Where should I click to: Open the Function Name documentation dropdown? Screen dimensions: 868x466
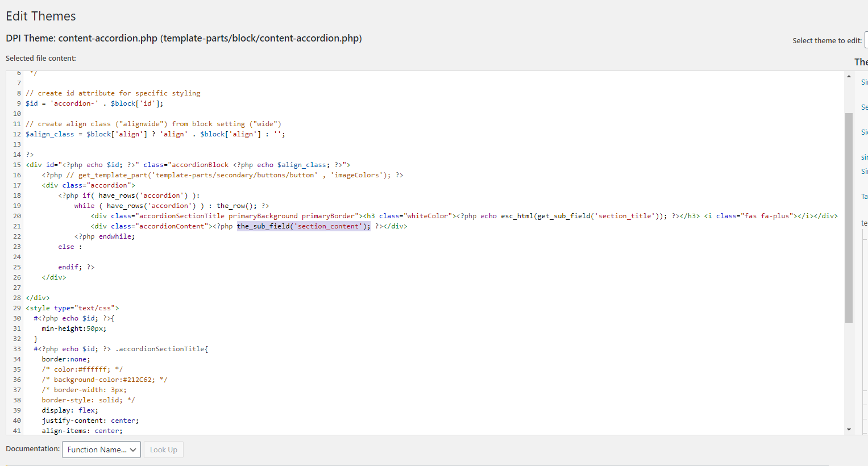pos(101,450)
